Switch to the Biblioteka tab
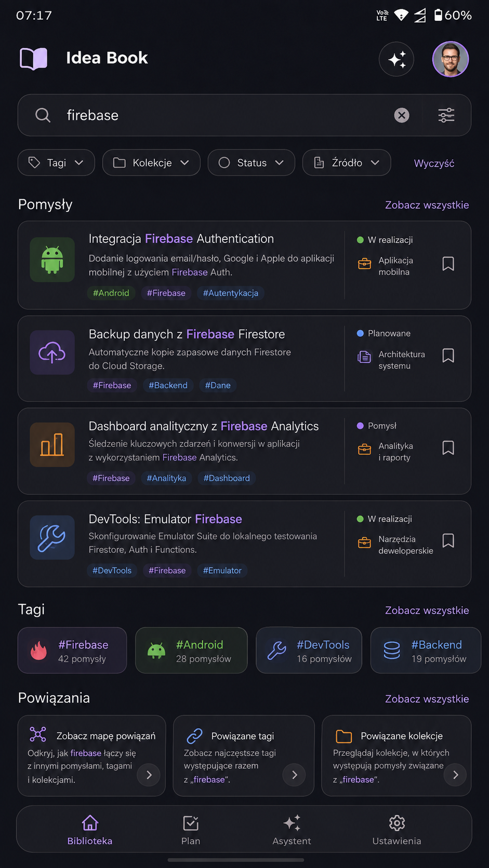 (90, 830)
